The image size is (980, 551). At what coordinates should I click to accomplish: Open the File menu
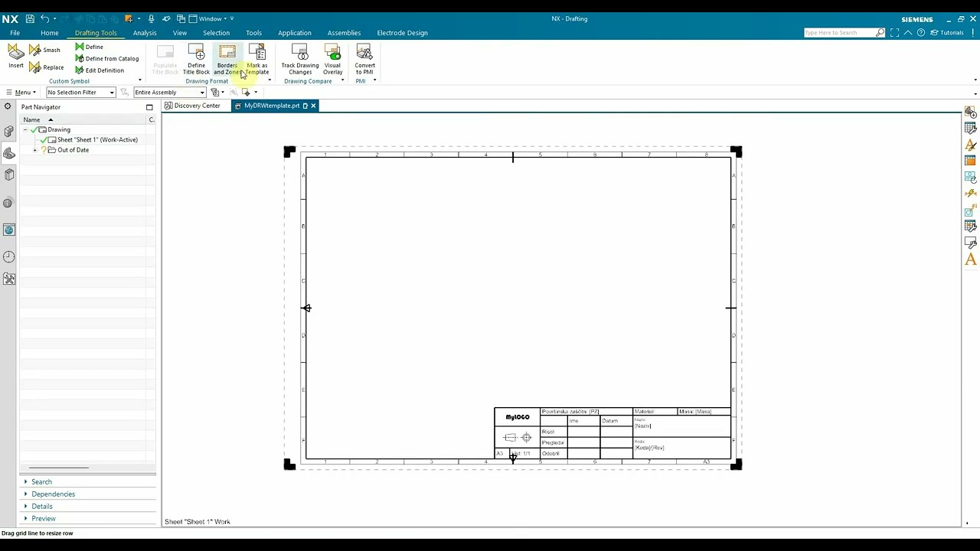[15, 33]
